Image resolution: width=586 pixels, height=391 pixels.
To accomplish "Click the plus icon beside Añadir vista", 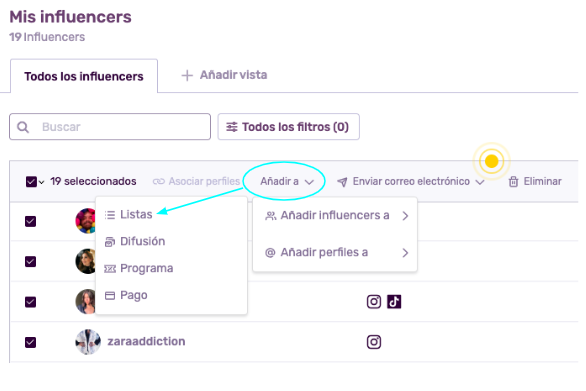I will (x=187, y=76).
